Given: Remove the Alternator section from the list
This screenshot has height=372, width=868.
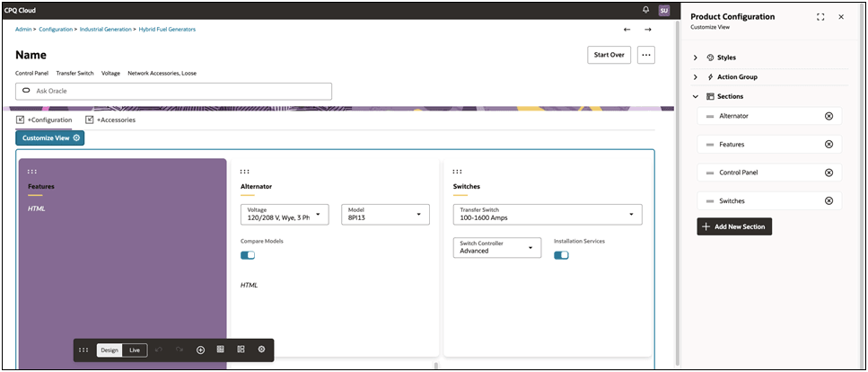Looking at the screenshot, I should tap(829, 116).
